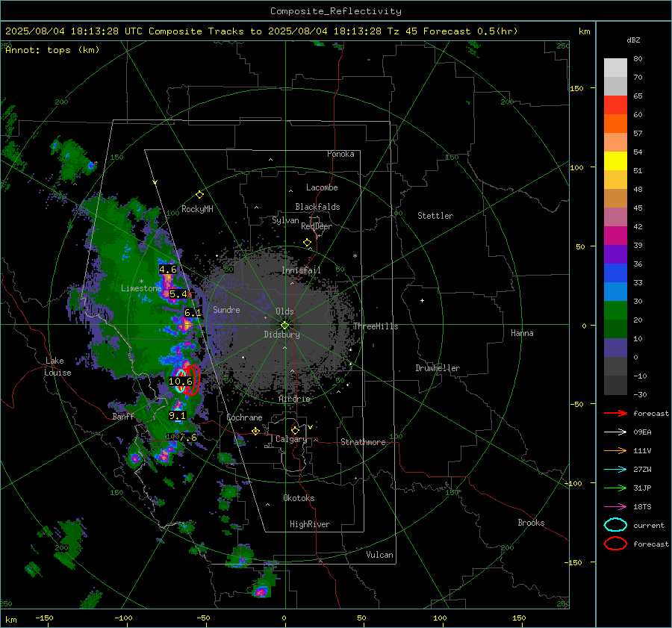This screenshot has width=672, height=628.
Task: Click the Composite_Reflectivity title
Action: pyautogui.click(x=336, y=11)
